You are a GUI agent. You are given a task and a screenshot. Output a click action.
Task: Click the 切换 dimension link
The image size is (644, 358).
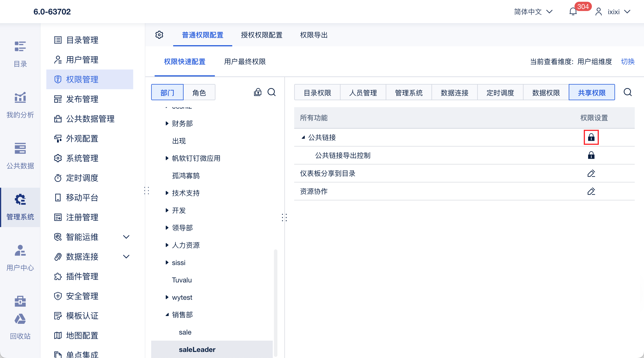click(627, 61)
